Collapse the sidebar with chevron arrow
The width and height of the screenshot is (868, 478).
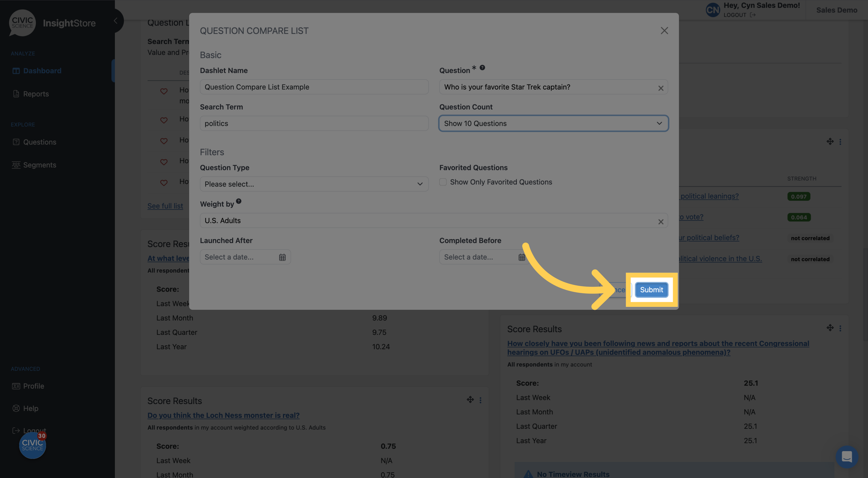tap(115, 20)
